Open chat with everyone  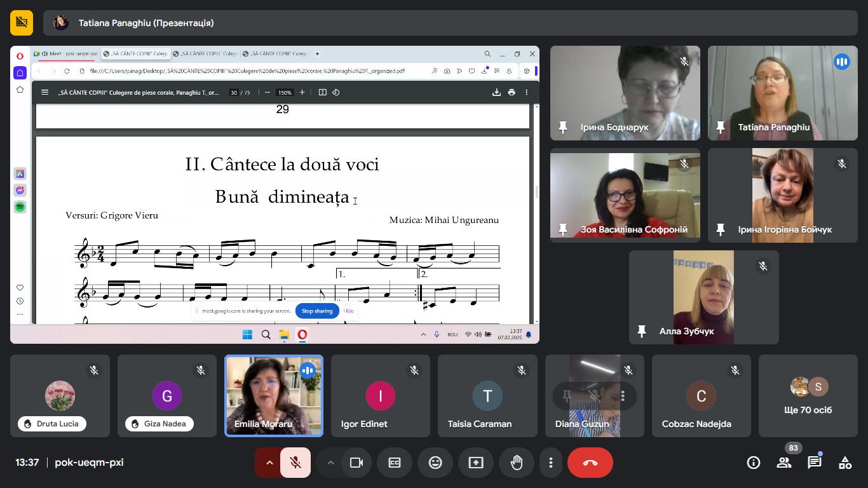pyautogui.click(x=815, y=463)
